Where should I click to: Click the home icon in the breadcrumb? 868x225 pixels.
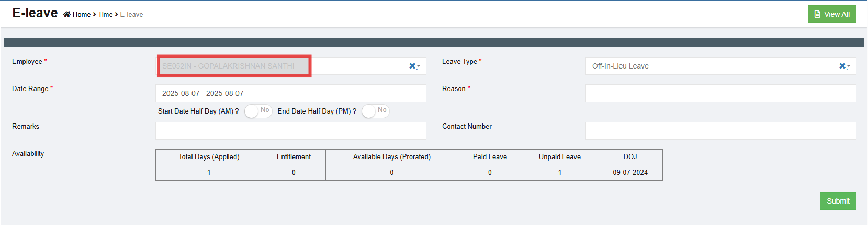67,15
